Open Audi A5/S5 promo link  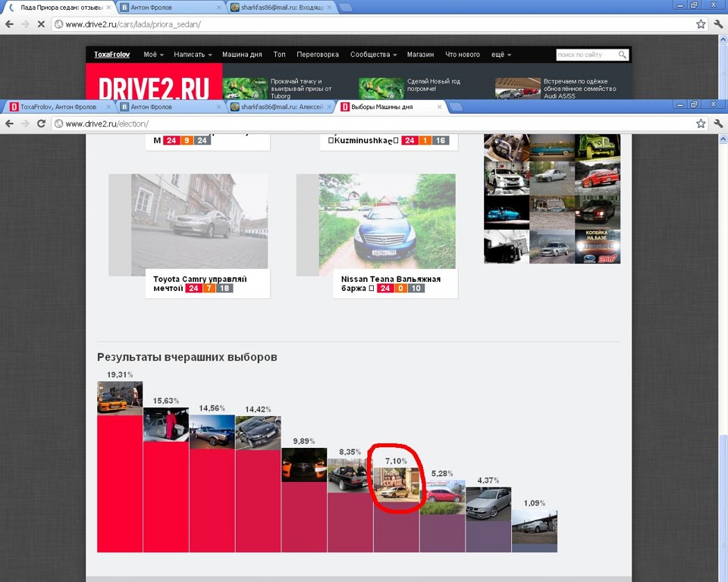[x=580, y=88]
